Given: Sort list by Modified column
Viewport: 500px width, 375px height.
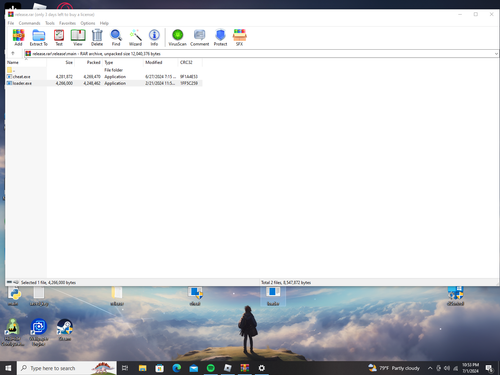Looking at the screenshot, I should click(x=160, y=62).
